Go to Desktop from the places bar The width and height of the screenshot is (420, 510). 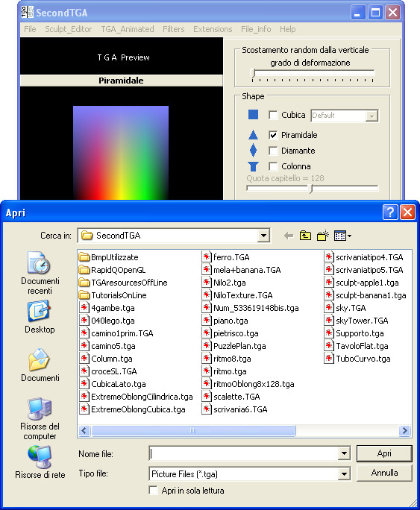[x=40, y=317]
